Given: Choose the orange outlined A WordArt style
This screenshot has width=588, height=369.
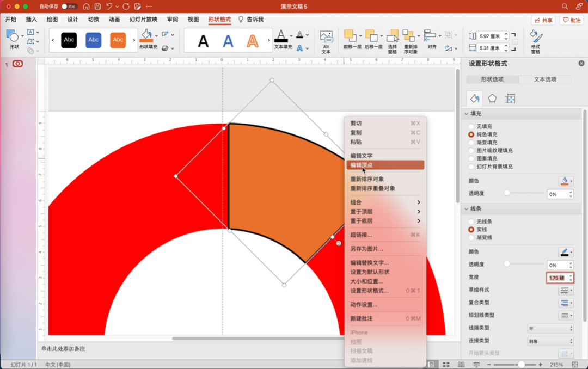Looking at the screenshot, I should click(x=253, y=41).
